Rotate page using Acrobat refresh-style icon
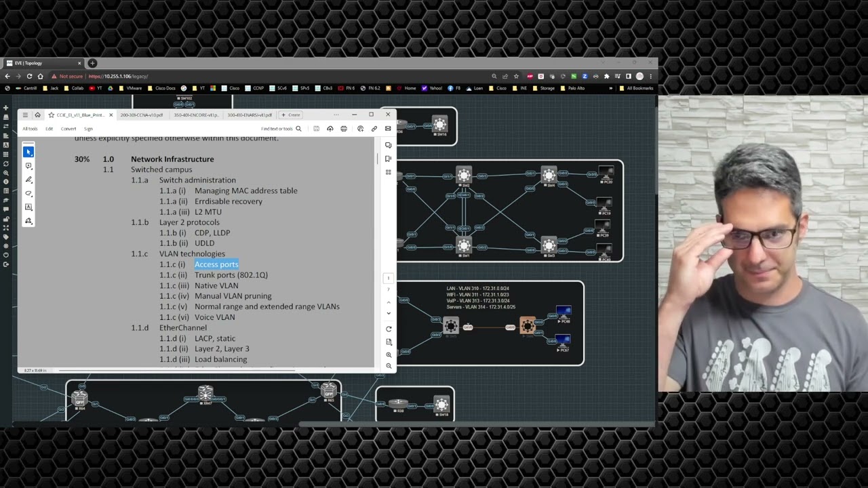 (x=389, y=329)
